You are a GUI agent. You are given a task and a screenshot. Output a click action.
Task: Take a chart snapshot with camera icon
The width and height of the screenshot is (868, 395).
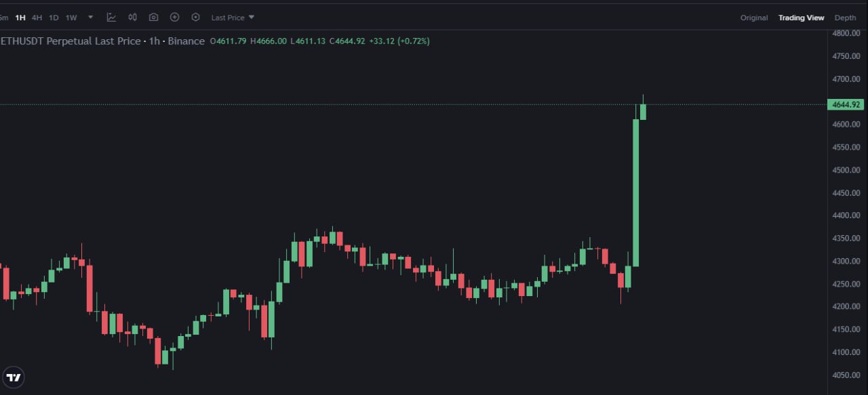click(x=154, y=18)
